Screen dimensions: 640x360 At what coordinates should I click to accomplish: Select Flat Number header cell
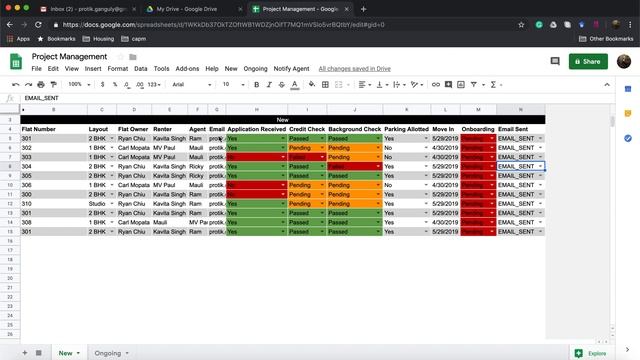(53, 129)
